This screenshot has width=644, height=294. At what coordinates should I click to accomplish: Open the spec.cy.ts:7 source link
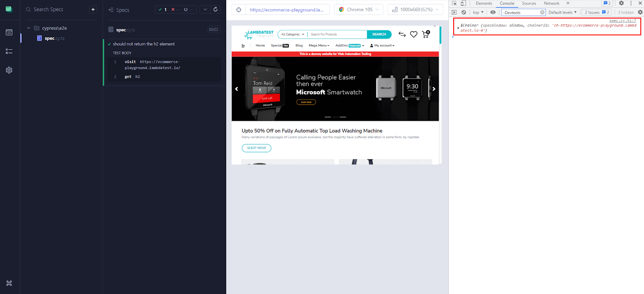pos(622,21)
